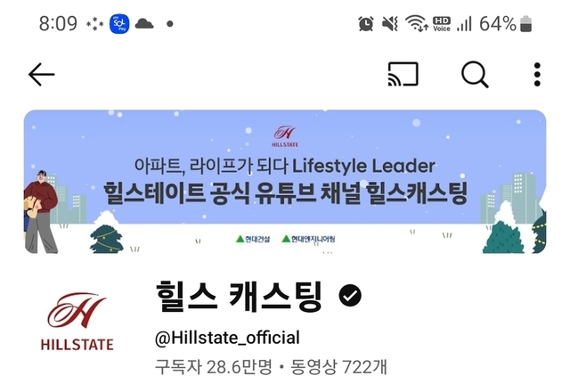The width and height of the screenshot is (570, 392).
Task: Open the Cast to device icon
Action: tap(403, 74)
